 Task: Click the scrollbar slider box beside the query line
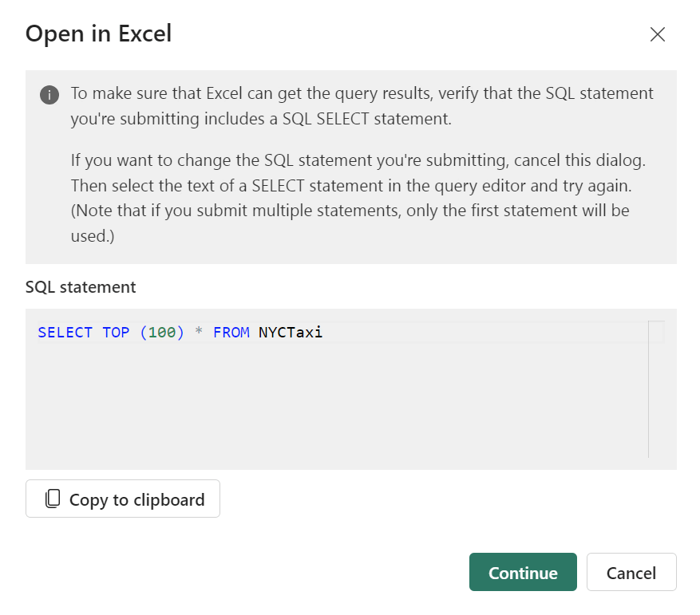pos(656,332)
